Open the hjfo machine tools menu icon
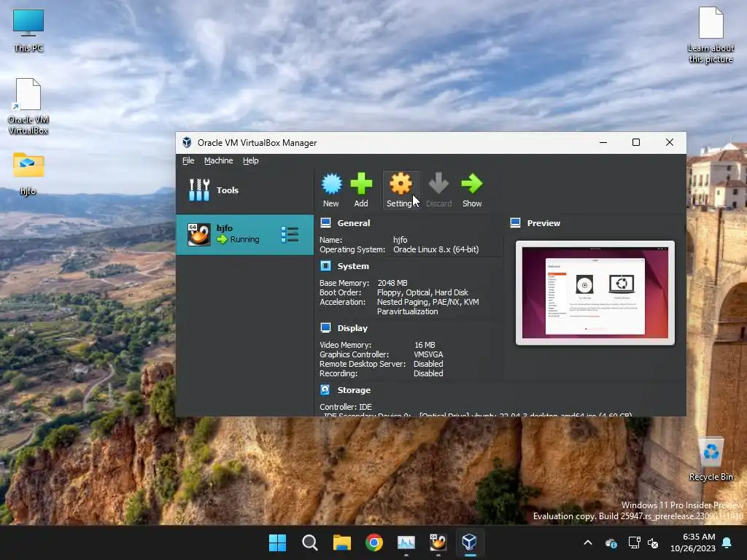The width and height of the screenshot is (747, 560). pos(290,234)
